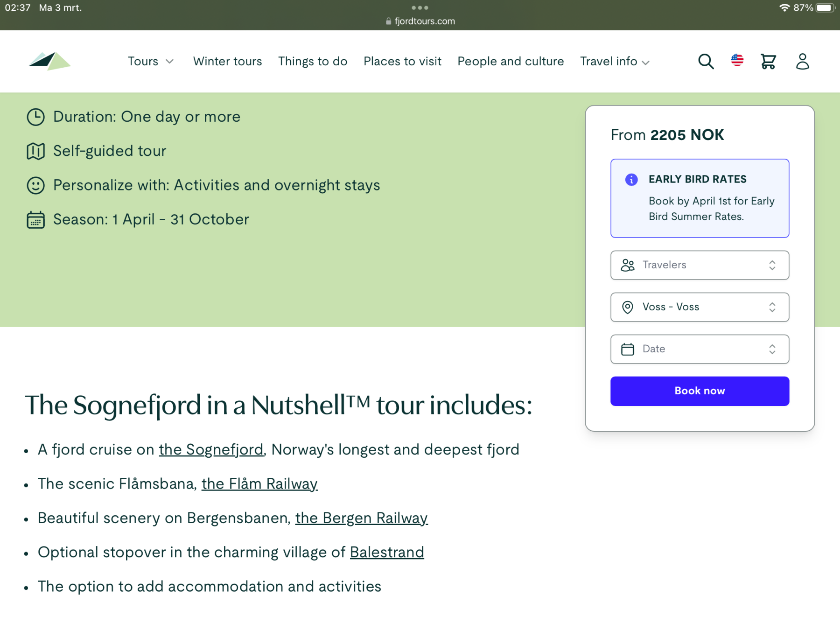Open the Things to do menu item
The height and width of the screenshot is (630, 840).
[x=313, y=61]
